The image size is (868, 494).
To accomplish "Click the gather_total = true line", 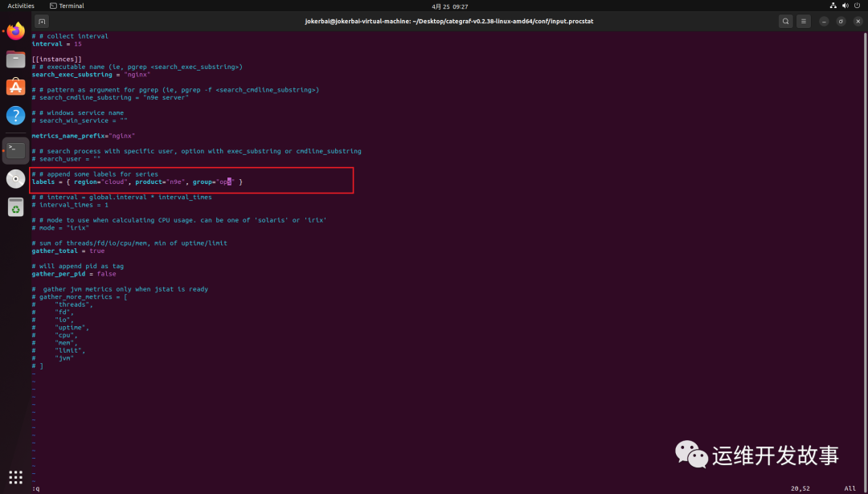I will (68, 251).
